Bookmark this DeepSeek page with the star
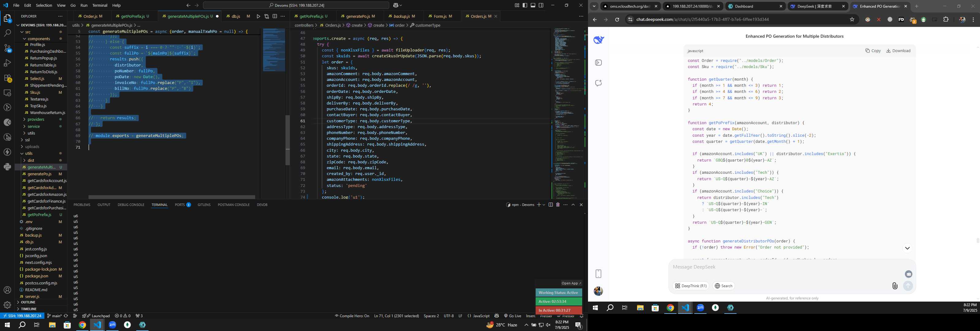980x331 pixels. click(x=852, y=19)
